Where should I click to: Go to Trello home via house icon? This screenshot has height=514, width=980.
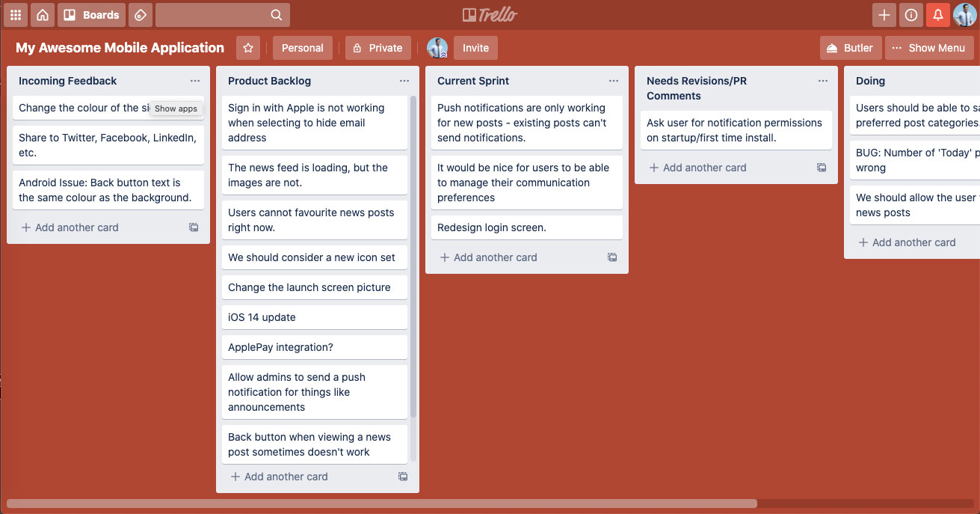(x=43, y=15)
